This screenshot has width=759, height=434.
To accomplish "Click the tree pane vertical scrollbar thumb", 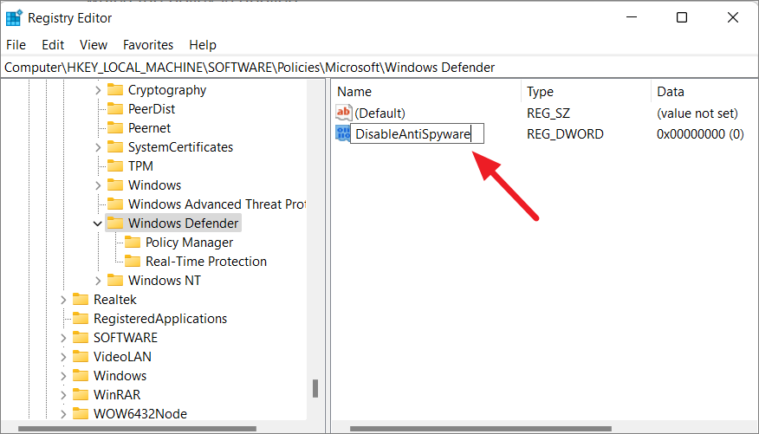I will coord(315,388).
